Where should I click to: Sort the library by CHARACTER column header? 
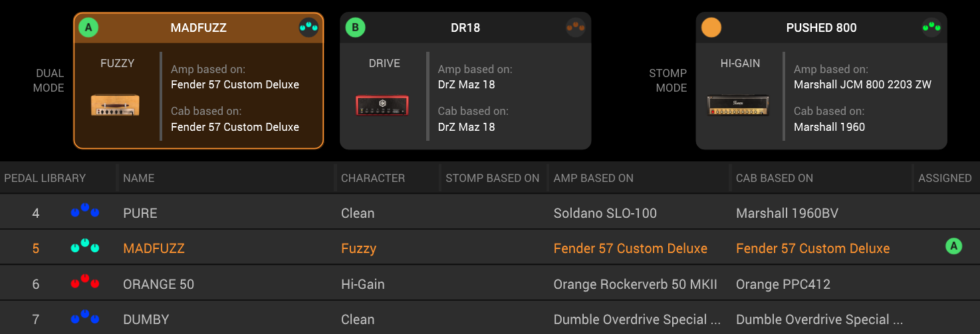(x=373, y=178)
